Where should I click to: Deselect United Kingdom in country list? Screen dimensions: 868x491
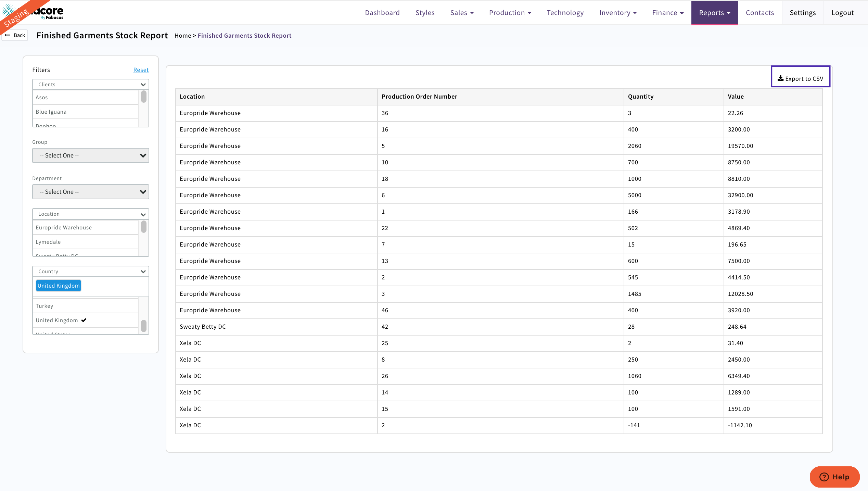[57, 320]
